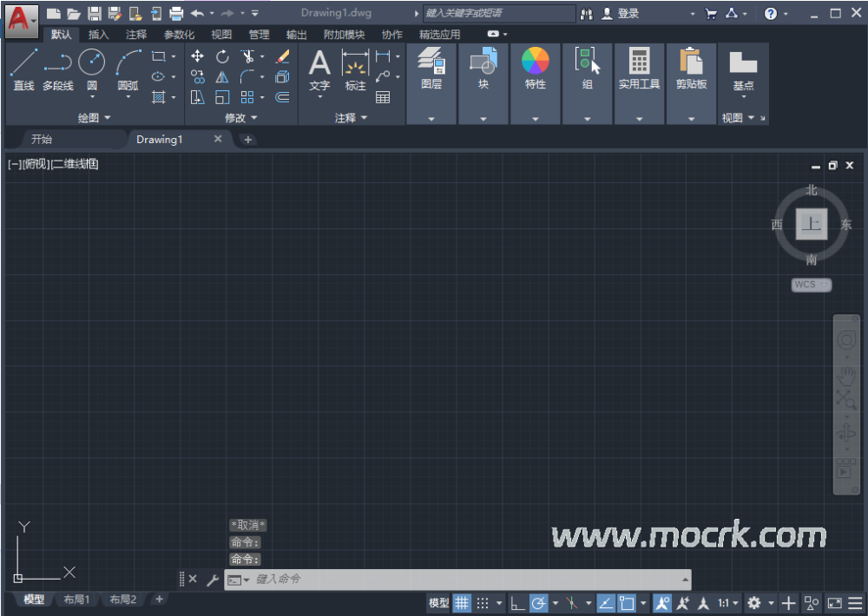
Task: Open the 1:1 annotation scale dropdown
Action: (728, 603)
